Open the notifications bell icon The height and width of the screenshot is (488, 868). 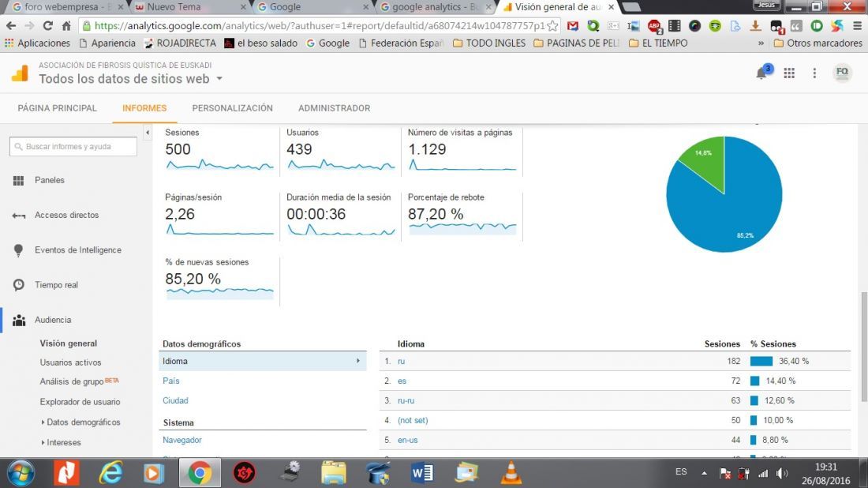pyautogui.click(x=762, y=73)
